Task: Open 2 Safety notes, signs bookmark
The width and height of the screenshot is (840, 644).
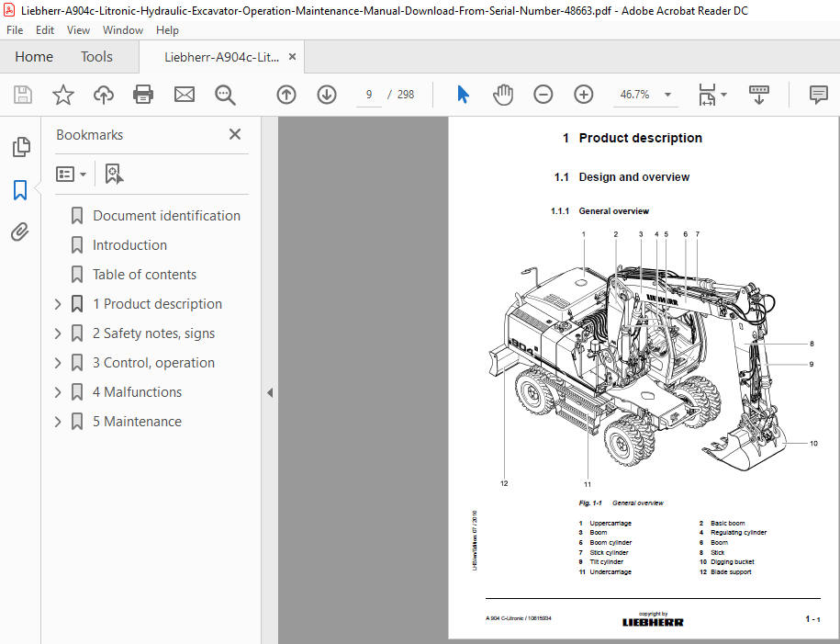Action: (x=153, y=333)
